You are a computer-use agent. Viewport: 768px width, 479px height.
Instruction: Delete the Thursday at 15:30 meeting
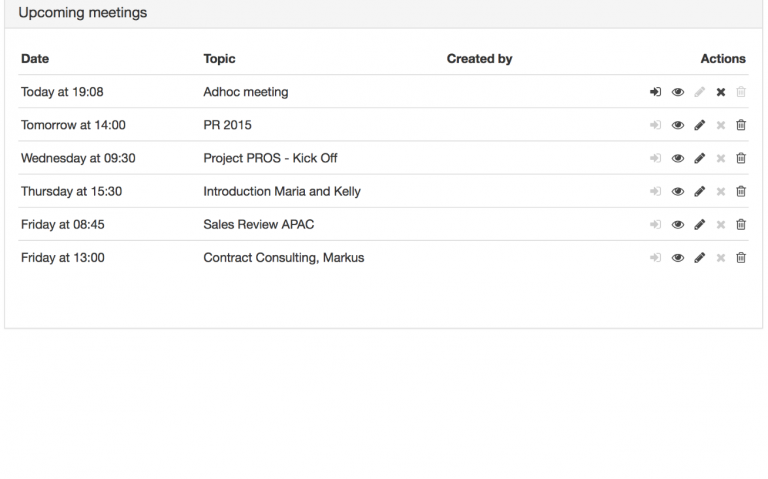tap(741, 192)
